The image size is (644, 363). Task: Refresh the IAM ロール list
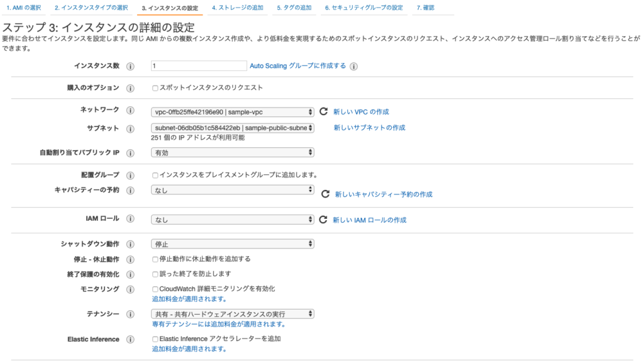(324, 220)
